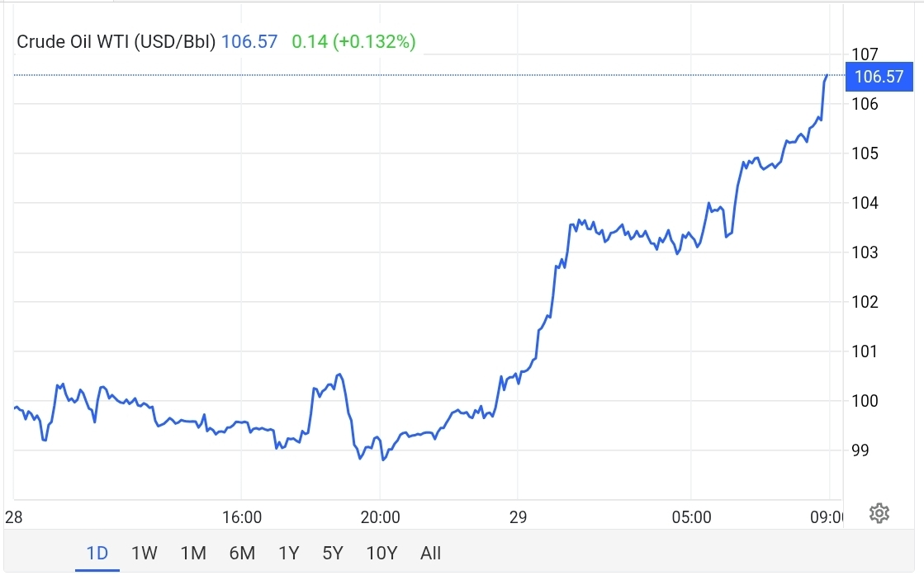This screenshot has width=924, height=580.
Task: View the 5Y price history
Action: [x=332, y=553]
